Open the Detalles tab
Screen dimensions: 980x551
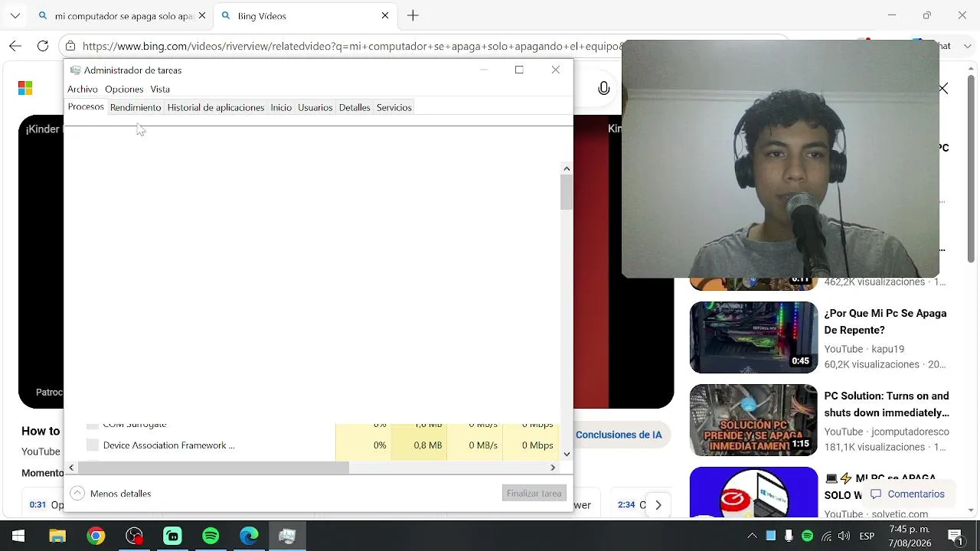pos(354,108)
